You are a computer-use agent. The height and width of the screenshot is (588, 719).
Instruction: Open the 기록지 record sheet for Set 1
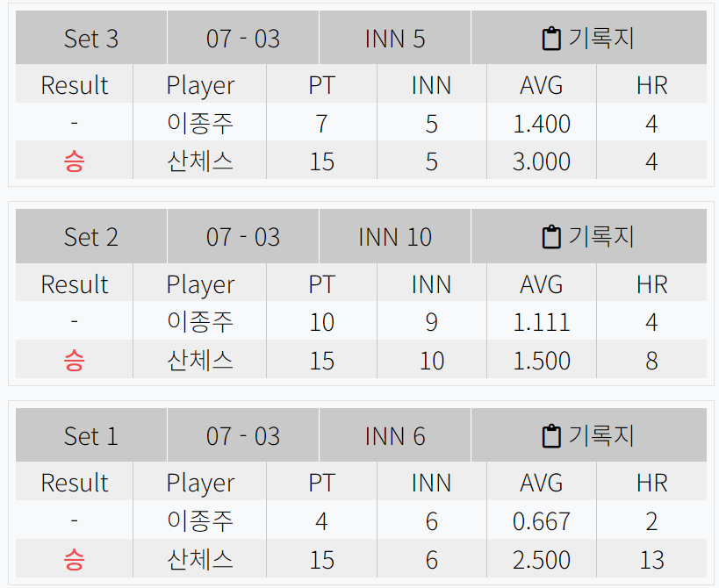pyautogui.click(x=589, y=435)
